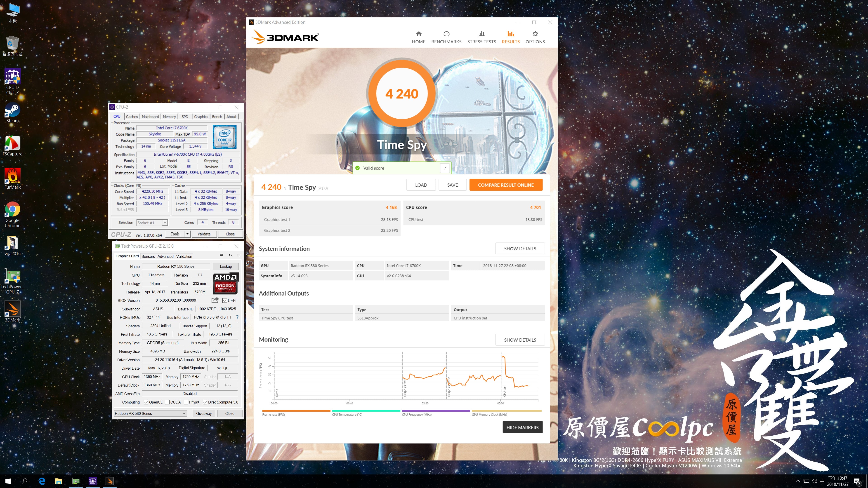Click the CPU test marker on chart
Image resolution: width=868 pixels, height=488 pixels.
click(x=505, y=391)
